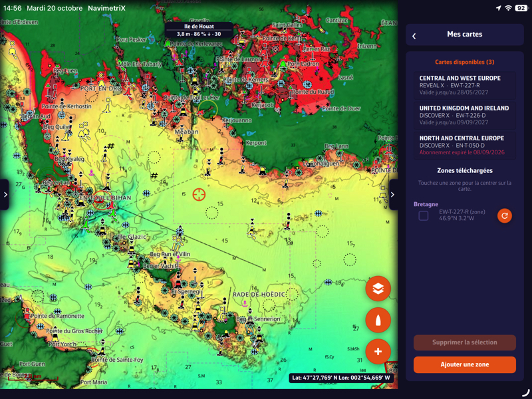Tap EN TOULL BIHAN map label
Screen dimensions: 532x399
click(x=105, y=198)
